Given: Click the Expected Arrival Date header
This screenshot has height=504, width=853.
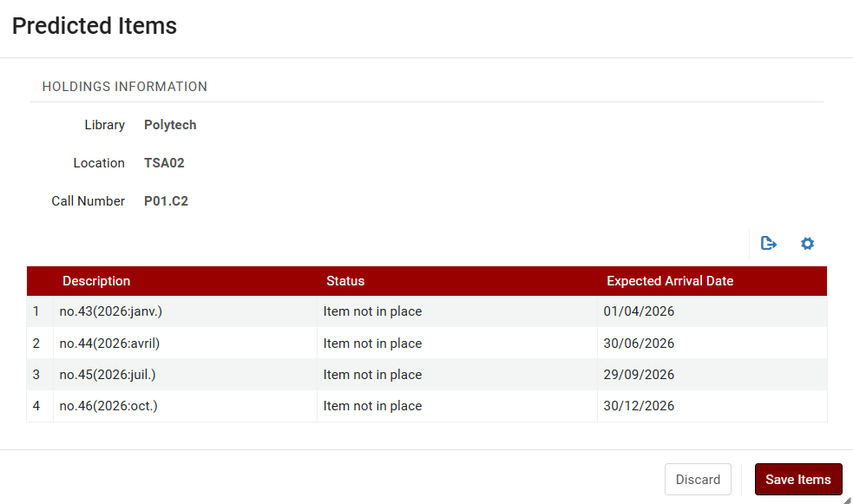Looking at the screenshot, I should [670, 281].
